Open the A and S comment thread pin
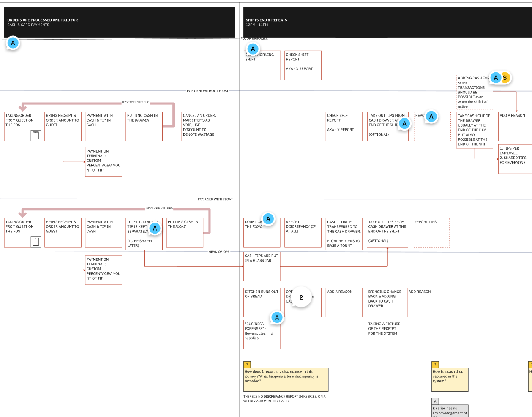Screen dimensions: 532x417 pos(500,78)
